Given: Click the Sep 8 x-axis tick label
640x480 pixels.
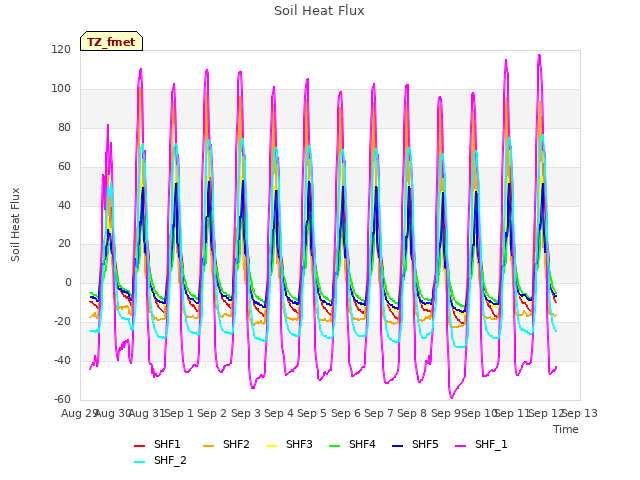Looking at the screenshot, I should point(412,413).
